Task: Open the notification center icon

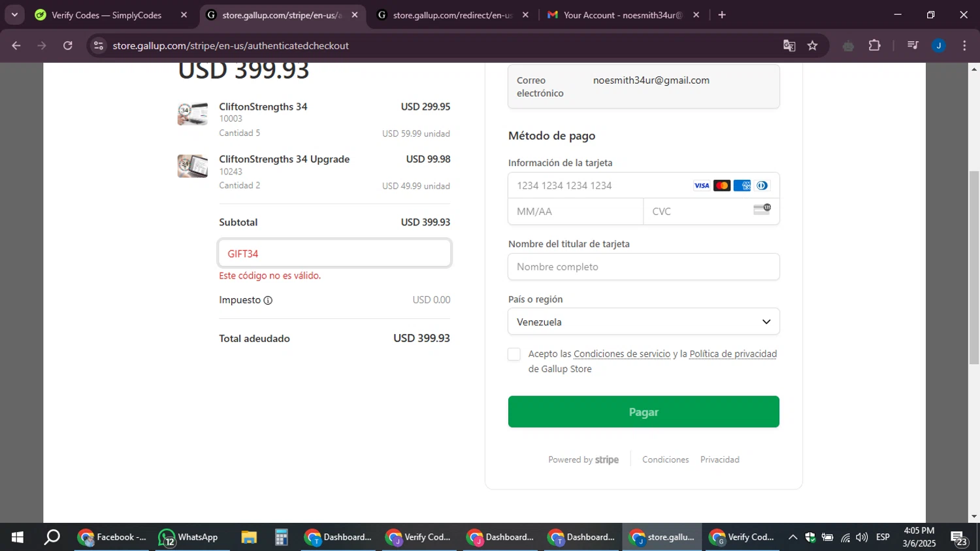Action: pyautogui.click(x=960, y=538)
